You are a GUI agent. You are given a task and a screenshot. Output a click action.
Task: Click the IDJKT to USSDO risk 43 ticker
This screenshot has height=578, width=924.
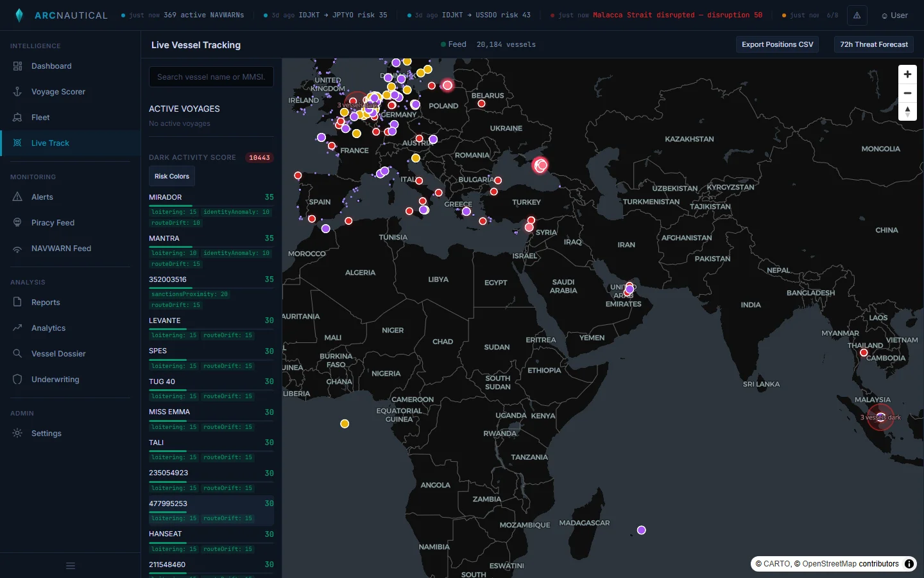(x=469, y=15)
